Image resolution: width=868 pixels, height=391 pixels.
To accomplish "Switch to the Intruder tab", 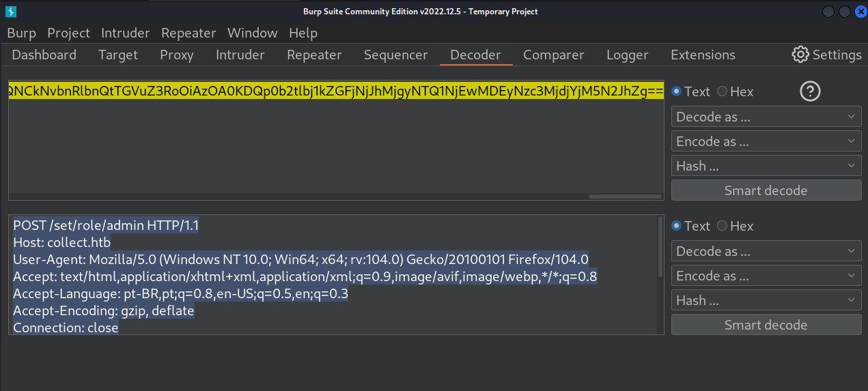I will 240,55.
